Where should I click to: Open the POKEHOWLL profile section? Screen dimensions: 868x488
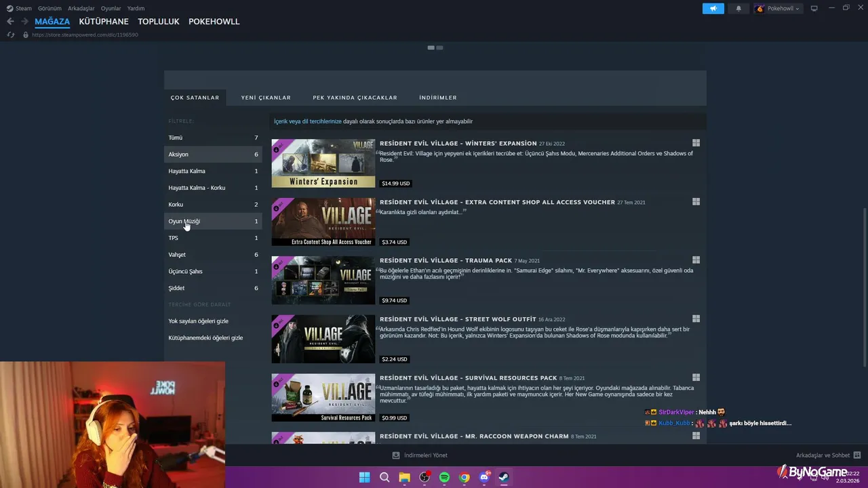(214, 22)
